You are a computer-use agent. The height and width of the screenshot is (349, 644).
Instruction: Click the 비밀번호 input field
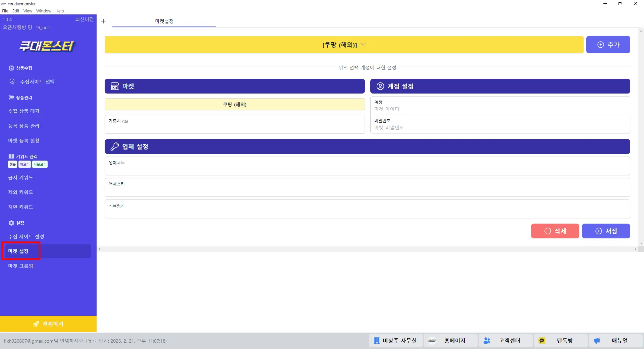click(x=500, y=124)
